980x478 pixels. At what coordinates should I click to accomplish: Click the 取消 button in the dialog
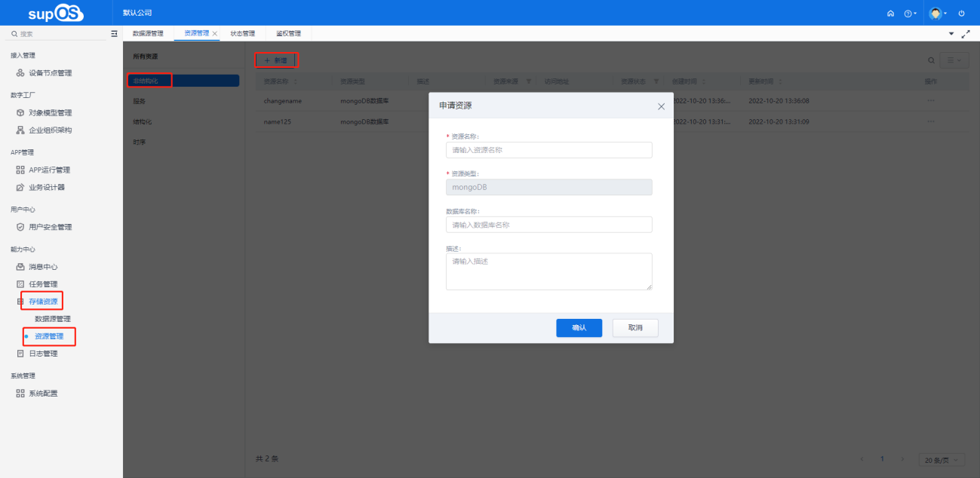[635, 328]
